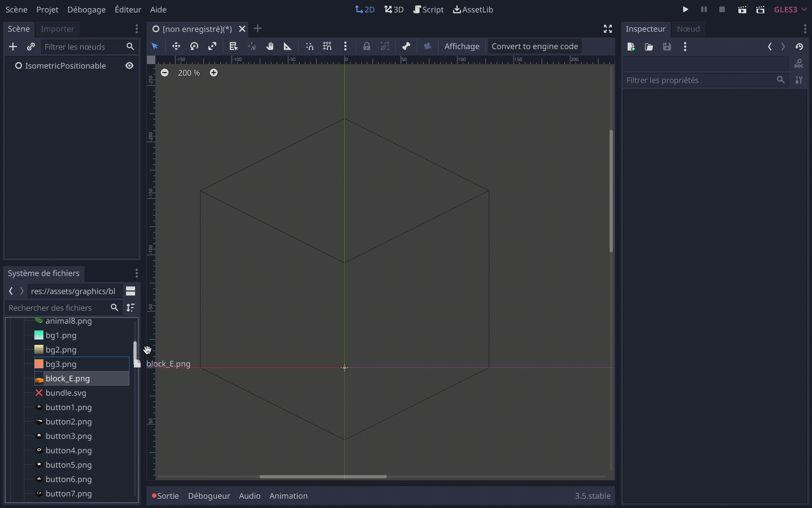Image resolution: width=812 pixels, height=508 pixels.
Task: Open the Animation panel
Action: (x=288, y=496)
